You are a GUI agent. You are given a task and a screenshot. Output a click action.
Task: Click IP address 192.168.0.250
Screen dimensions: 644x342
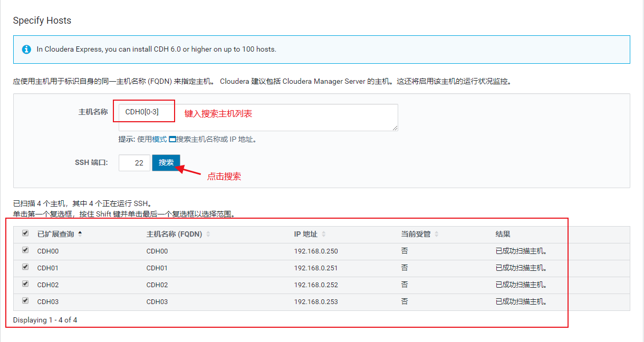pyautogui.click(x=316, y=251)
